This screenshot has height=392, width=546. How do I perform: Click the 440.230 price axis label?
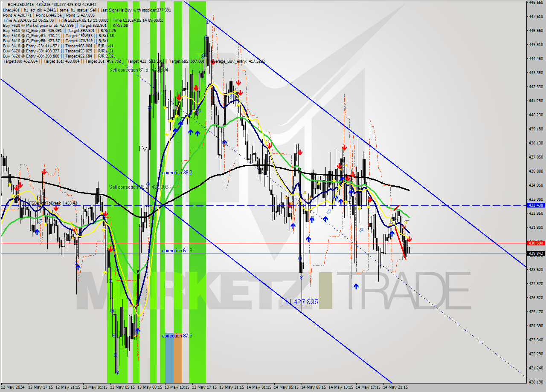tap(536, 115)
